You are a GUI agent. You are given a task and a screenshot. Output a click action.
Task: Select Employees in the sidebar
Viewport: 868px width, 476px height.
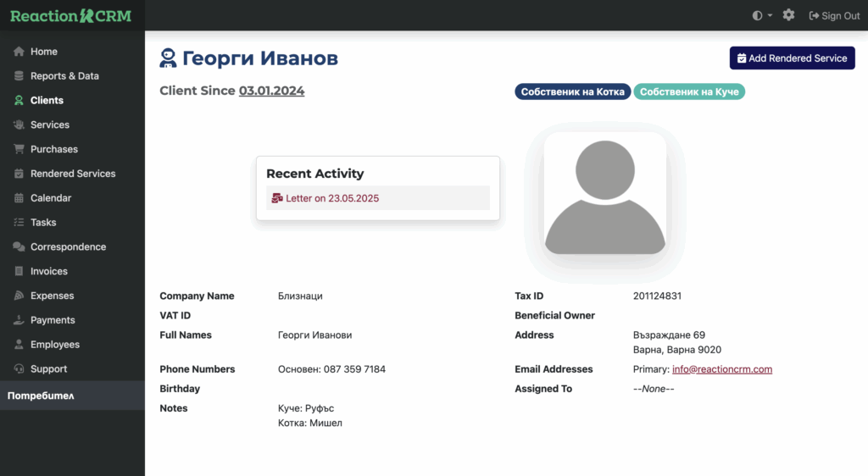pos(54,345)
